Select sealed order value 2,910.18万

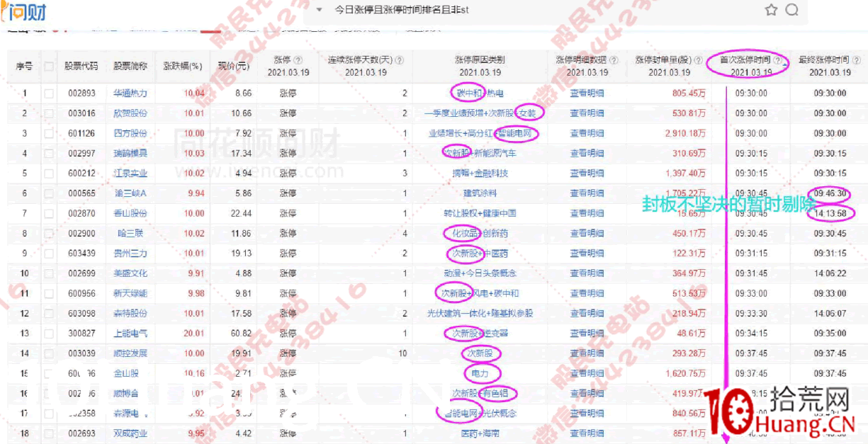(x=685, y=133)
